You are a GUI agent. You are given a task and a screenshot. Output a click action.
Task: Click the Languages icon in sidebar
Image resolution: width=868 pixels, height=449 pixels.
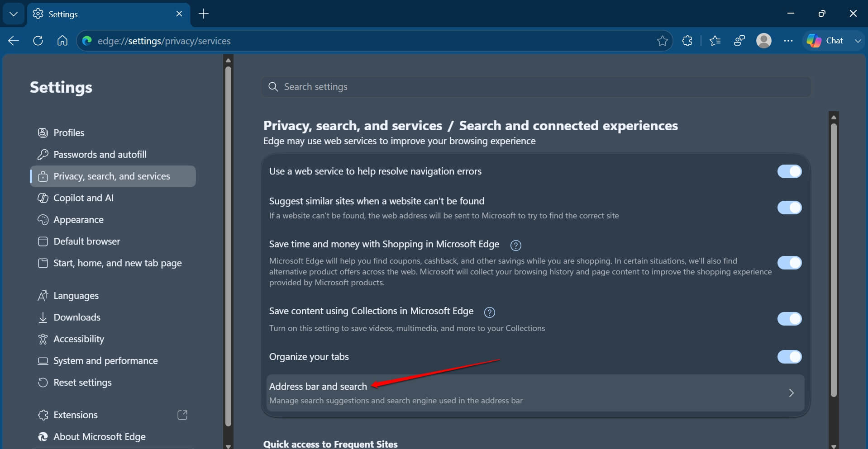[x=43, y=296]
